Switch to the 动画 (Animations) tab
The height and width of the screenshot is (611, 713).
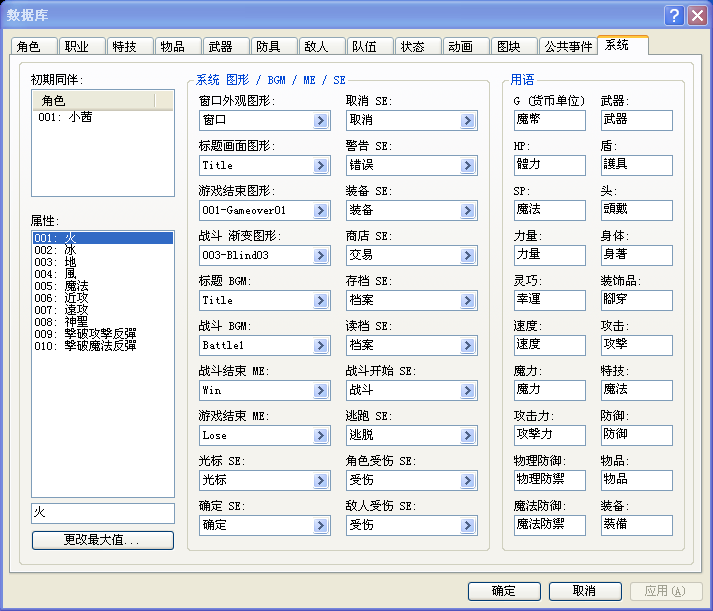(x=466, y=46)
